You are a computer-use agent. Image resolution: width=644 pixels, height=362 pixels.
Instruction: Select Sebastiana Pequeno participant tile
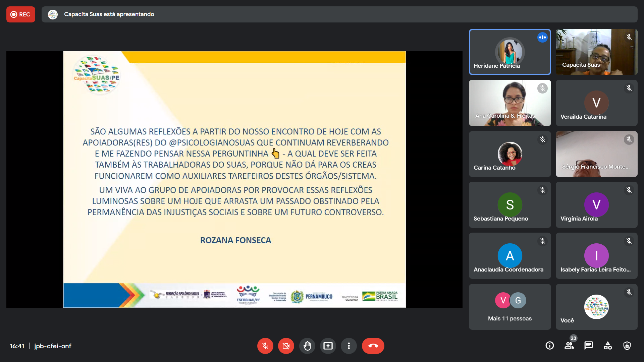(x=509, y=205)
